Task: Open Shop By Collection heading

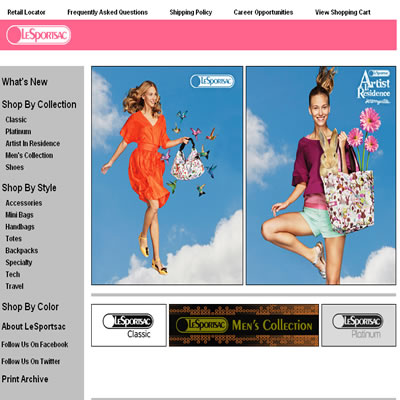Action: (x=39, y=104)
